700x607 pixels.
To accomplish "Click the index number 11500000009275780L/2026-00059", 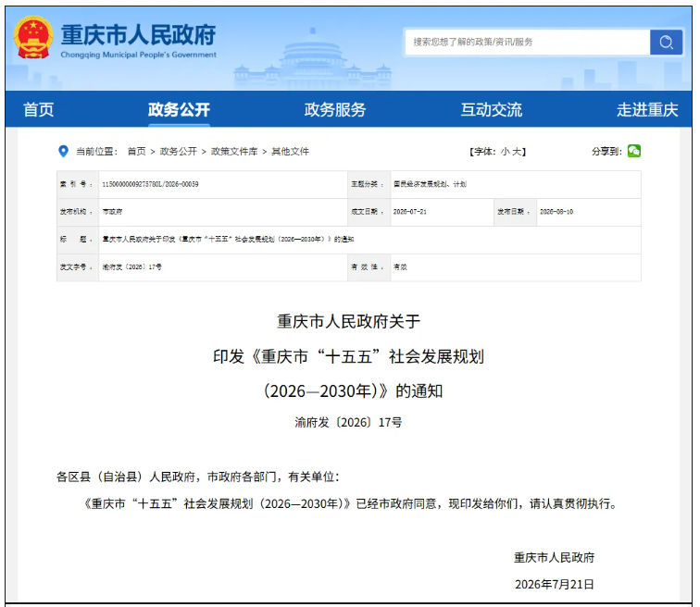I will [150, 184].
